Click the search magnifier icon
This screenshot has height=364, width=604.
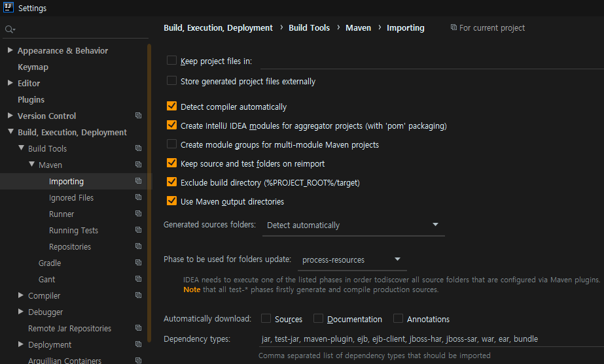coord(10,29)
